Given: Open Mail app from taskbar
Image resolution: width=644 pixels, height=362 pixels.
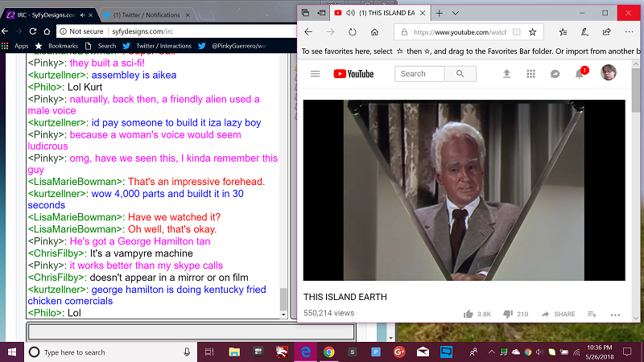Looking at the screenshot, I should tap(423, 352).
